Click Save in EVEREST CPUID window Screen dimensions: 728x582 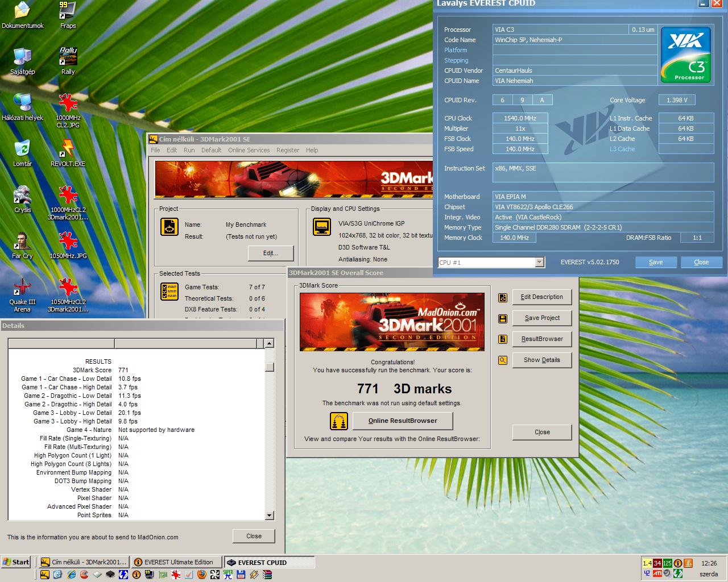pyautogui.click(x=656, y=262)
